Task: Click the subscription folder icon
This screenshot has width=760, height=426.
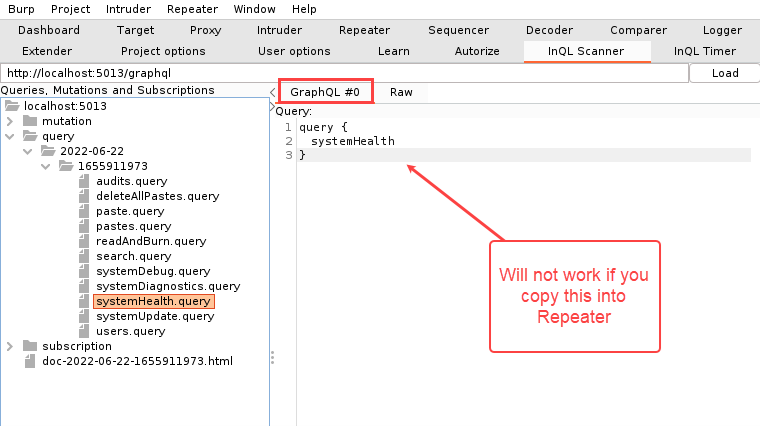Action: tap(31, 346)
